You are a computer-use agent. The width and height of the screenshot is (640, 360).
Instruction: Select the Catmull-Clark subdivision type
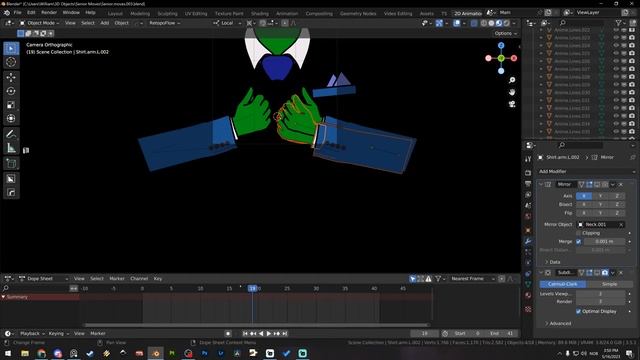tap(563, 284)
